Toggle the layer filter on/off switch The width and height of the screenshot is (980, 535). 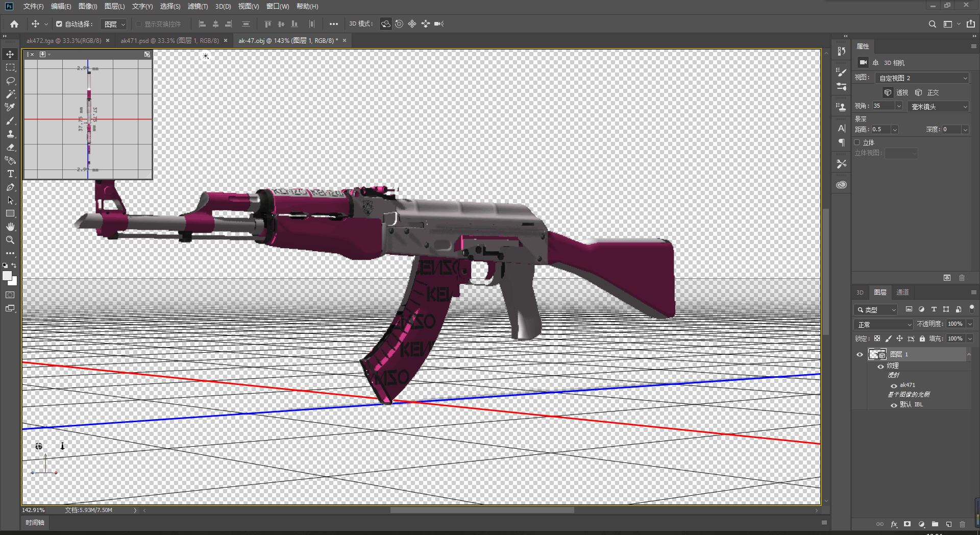(971, 309)
